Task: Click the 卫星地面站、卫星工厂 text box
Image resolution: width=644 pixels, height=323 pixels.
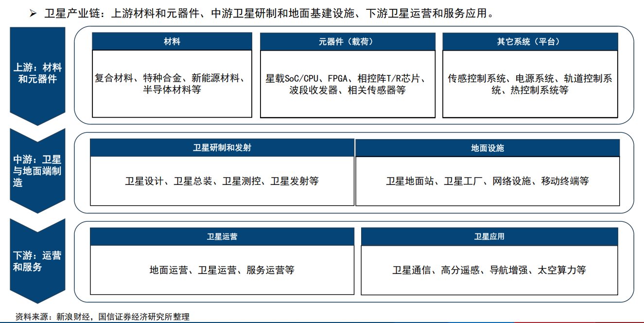Action: (487, 181)
